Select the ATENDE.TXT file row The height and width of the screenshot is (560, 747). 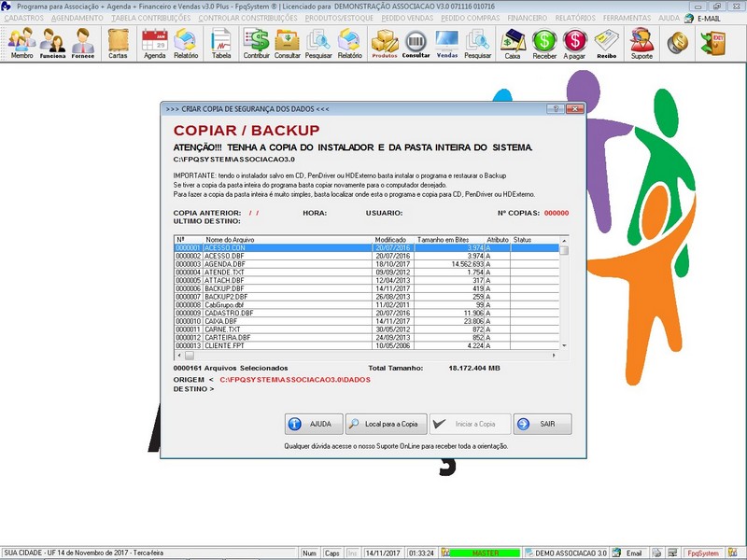(x=366, y=272)
